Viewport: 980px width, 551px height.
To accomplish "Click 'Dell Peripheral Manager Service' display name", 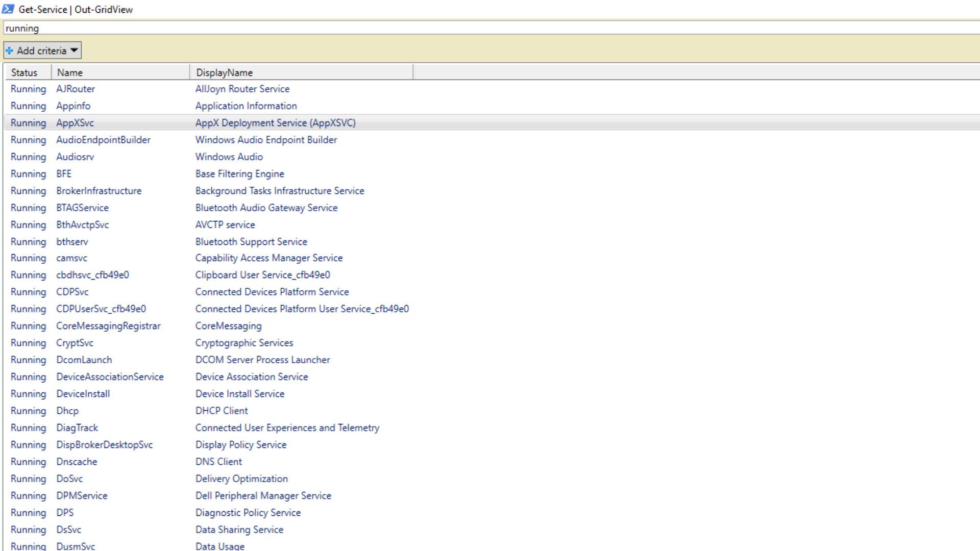I will pyautogui.click(x=263, y=495).
